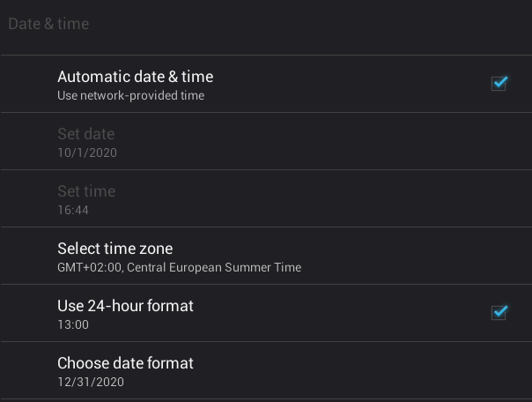
Task: Click GMT+02:00, Central European Summer Time text
Action: 179,267
